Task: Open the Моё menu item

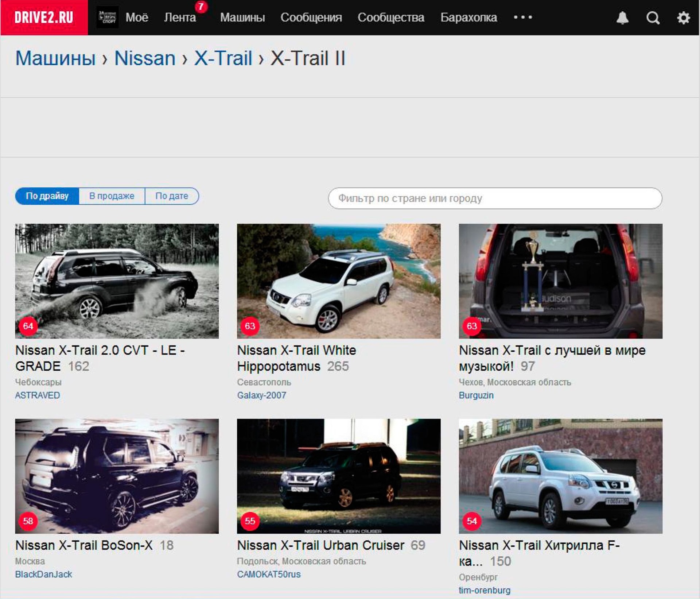Action: tap(137, 18)
